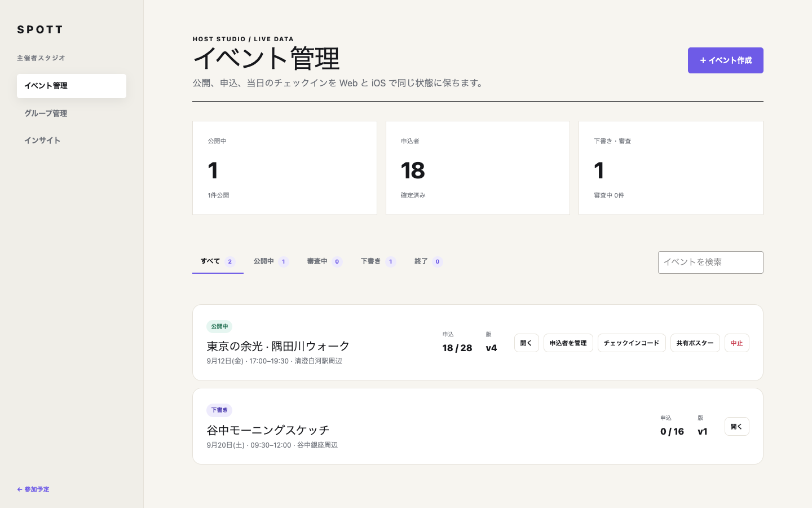
Task: Switch to the 下書き tab
Action: click(378, 261)
